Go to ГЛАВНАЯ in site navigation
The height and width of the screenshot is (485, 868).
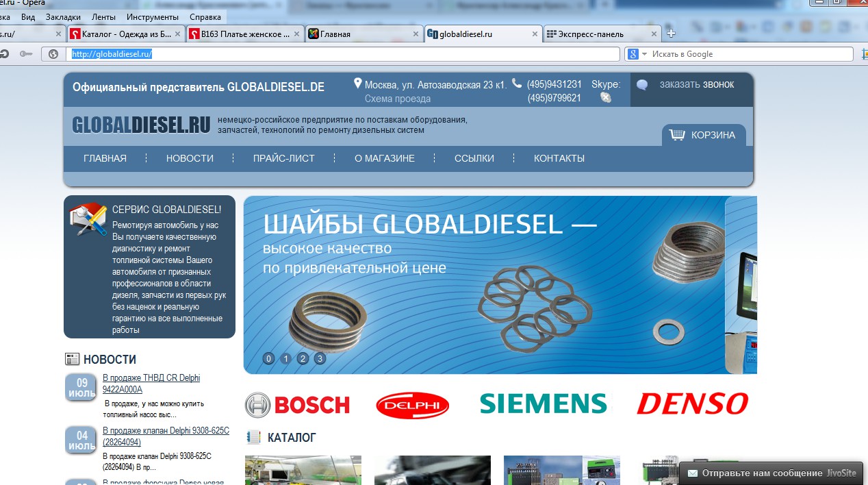point(105,158)
